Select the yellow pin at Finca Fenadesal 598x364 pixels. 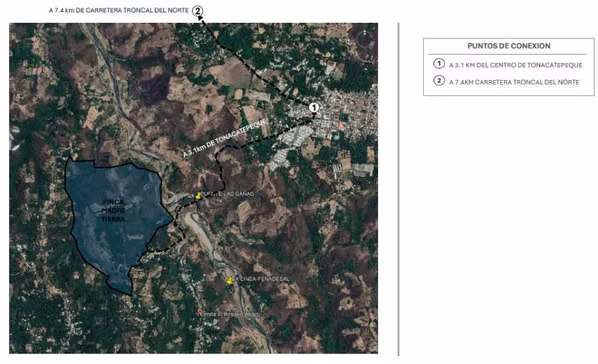[x=229, y=281]
